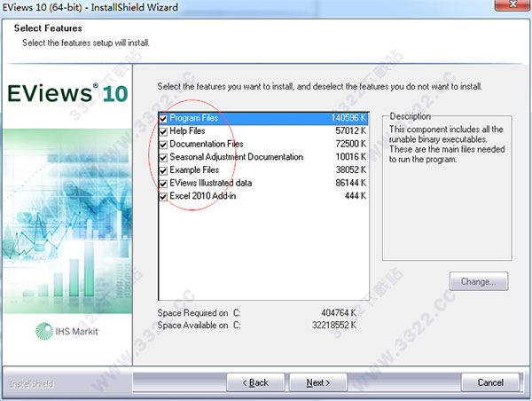This screenshot has width=532, height=401.
Task: Click the Space Available on C: label
Action: 199,326
